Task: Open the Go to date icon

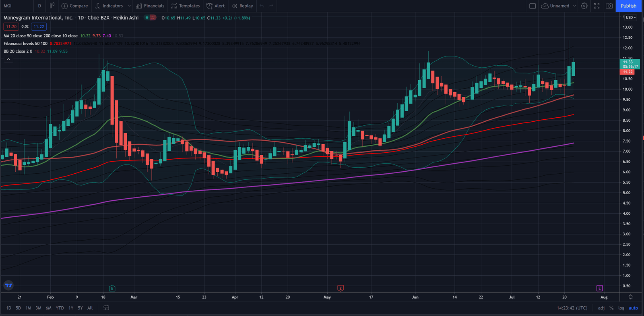Action: click(106, 308)
